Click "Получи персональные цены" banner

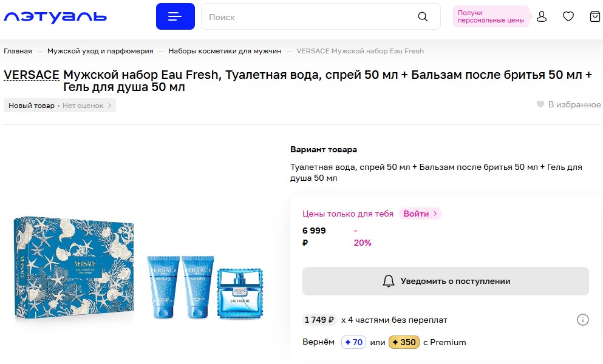pyautogui.click(x=490, y=16)
